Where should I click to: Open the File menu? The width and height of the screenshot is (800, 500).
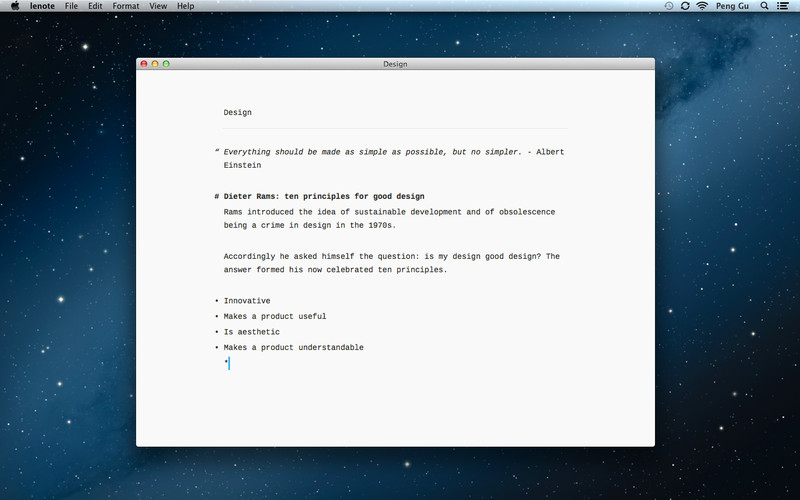[x=71, y=6]
